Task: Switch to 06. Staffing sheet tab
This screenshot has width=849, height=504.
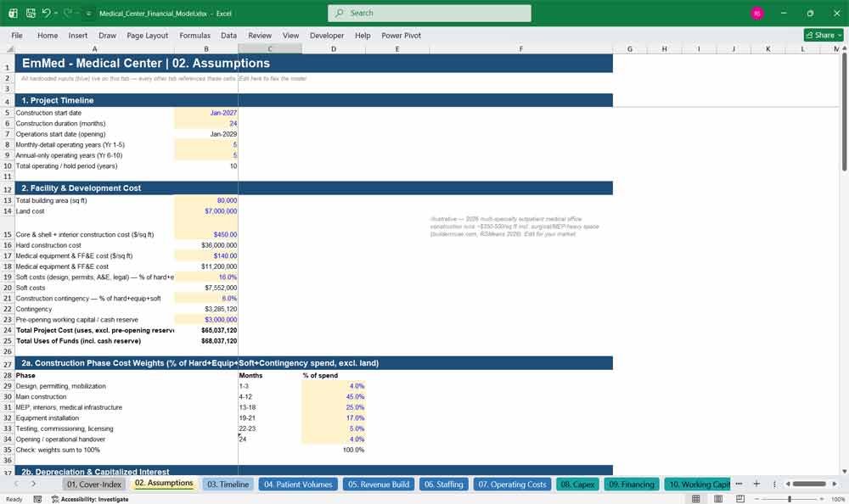Action: [x=443, y=484]
